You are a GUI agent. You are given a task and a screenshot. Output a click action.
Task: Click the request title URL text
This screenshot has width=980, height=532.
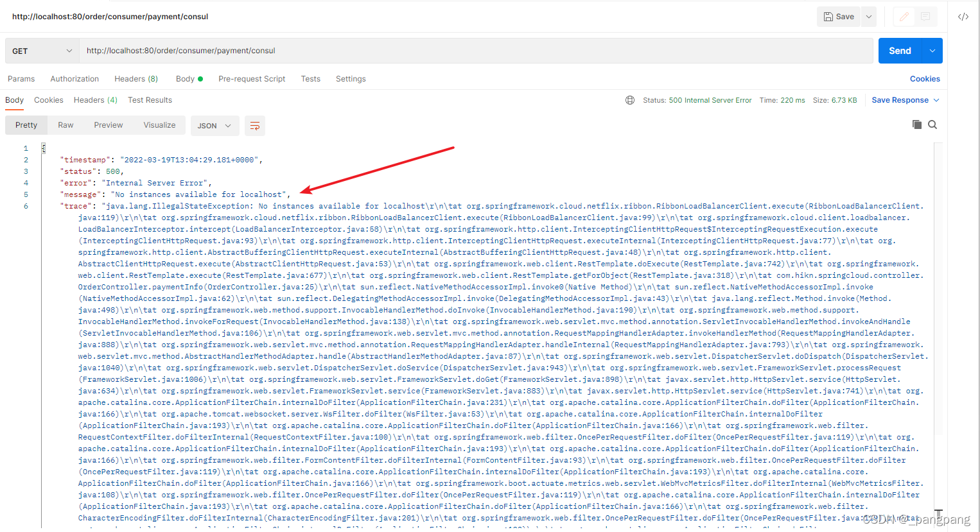pos(110,17)
